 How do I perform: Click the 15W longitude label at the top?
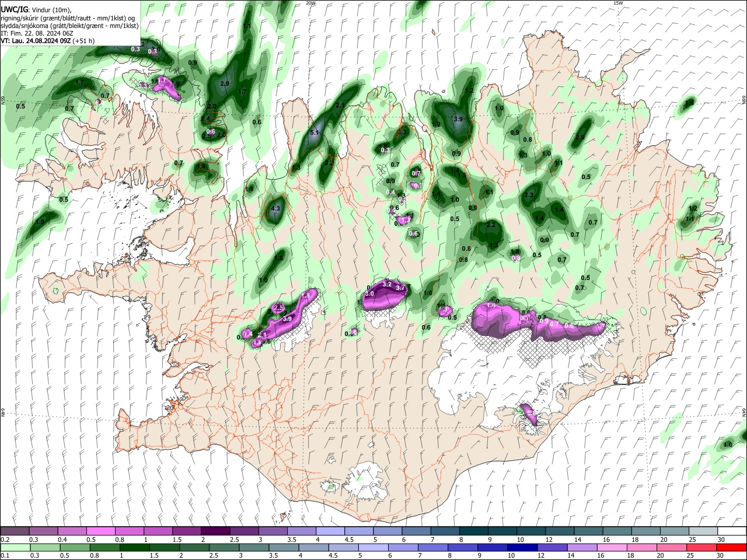tap(618, 3)
